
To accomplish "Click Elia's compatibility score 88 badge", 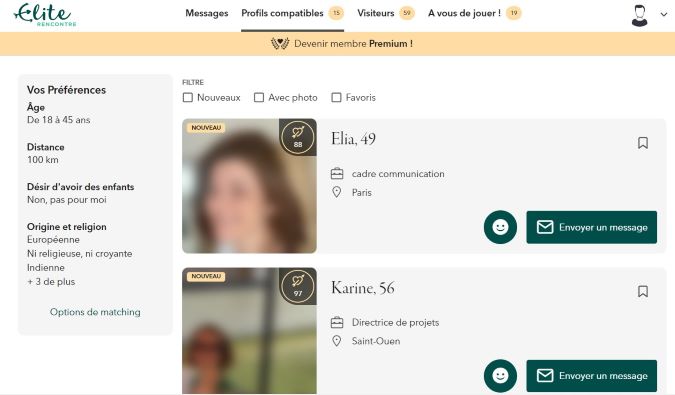I will click(298, 137).
